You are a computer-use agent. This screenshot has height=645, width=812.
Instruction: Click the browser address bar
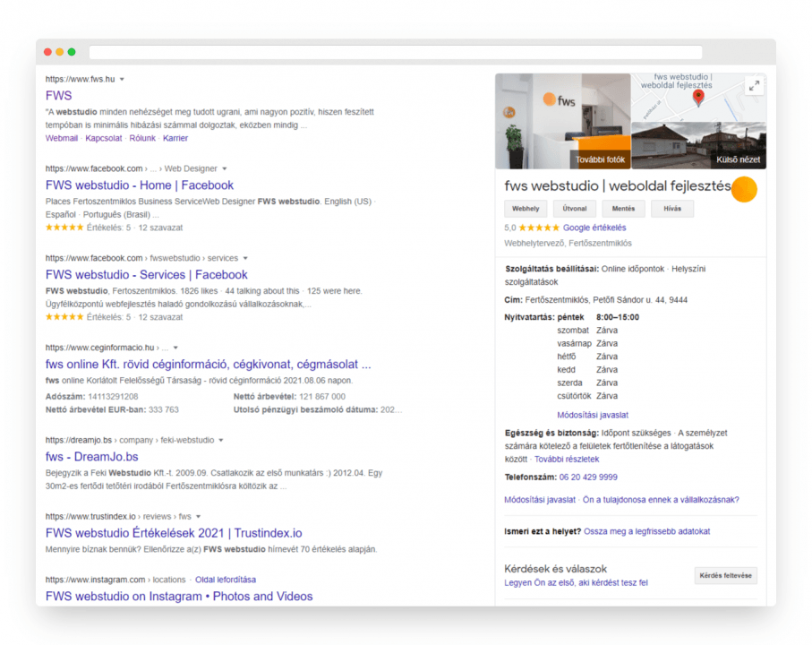396,52
